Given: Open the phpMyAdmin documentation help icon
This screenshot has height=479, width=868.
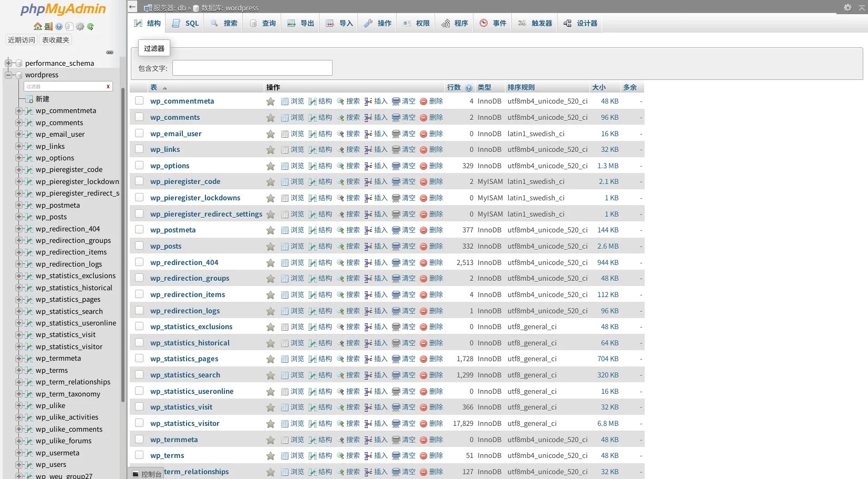Looking at the screenshot, I should coord(59,26).
